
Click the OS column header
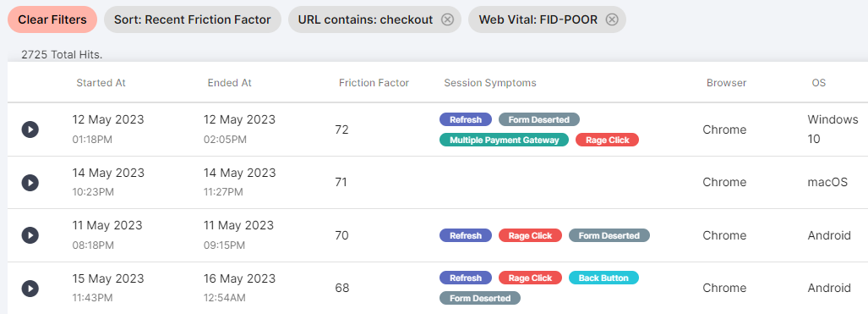[x=819, y=83]
